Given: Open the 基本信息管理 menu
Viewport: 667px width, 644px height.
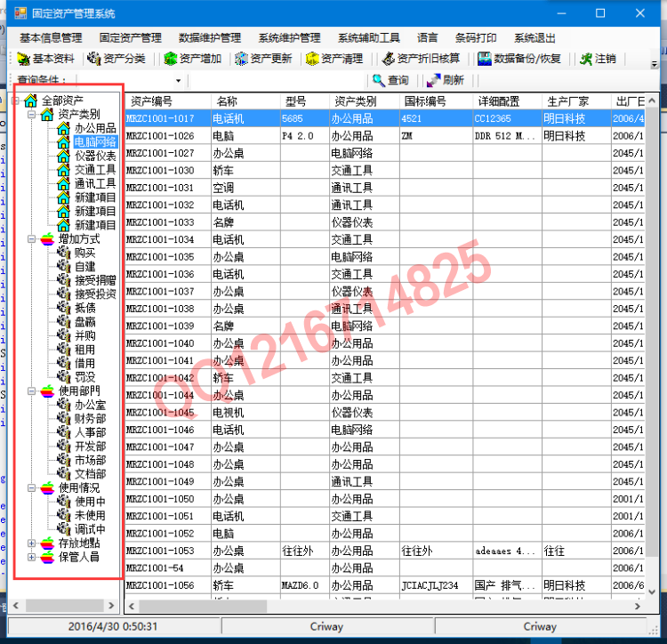Looking at the screenshot, I should tap(51, 38).
